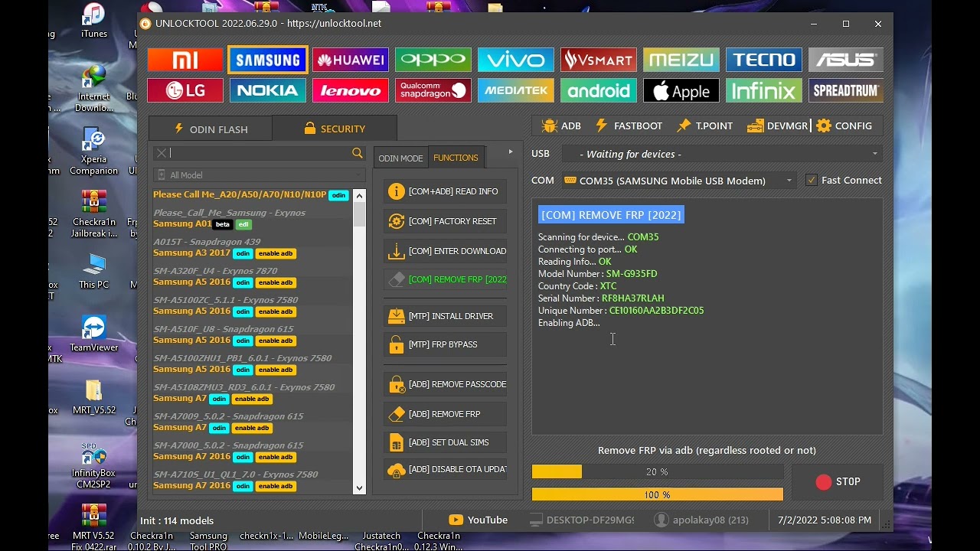The height and width of the screenshot is (551, 980).
Task: Select the MediaTek brand tile
Action: coord(516,90)
